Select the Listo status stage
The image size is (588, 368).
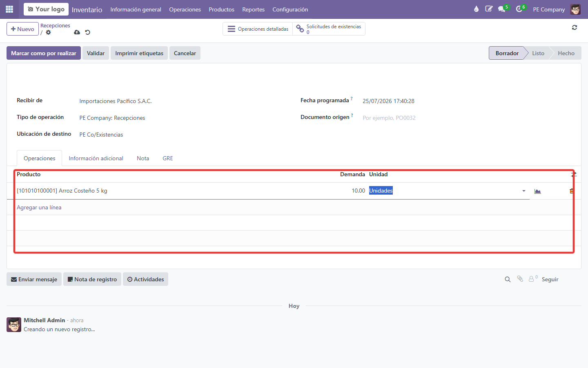[538, 53]
